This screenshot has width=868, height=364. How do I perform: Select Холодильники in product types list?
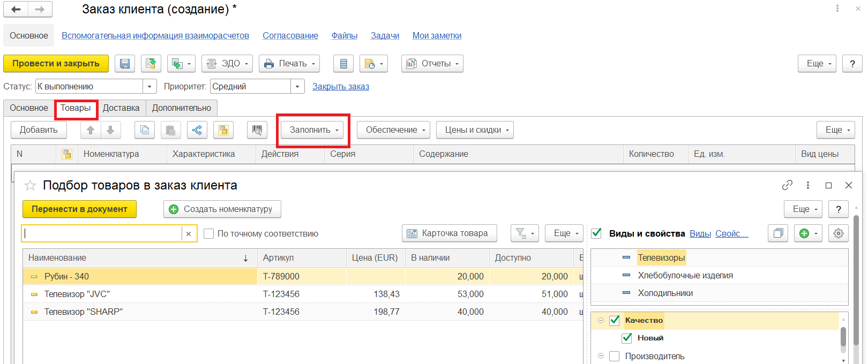[665, 293]
